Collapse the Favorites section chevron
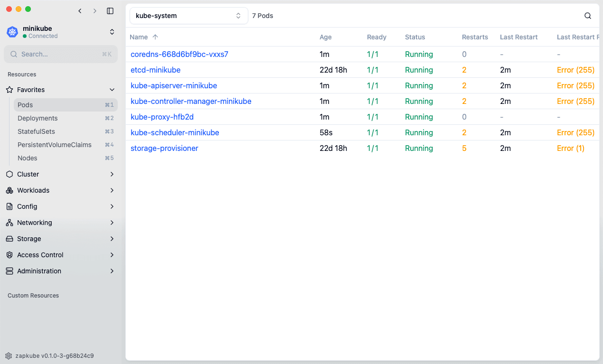Viewport: 603px width, 364px height. click(x=112, y=90)
